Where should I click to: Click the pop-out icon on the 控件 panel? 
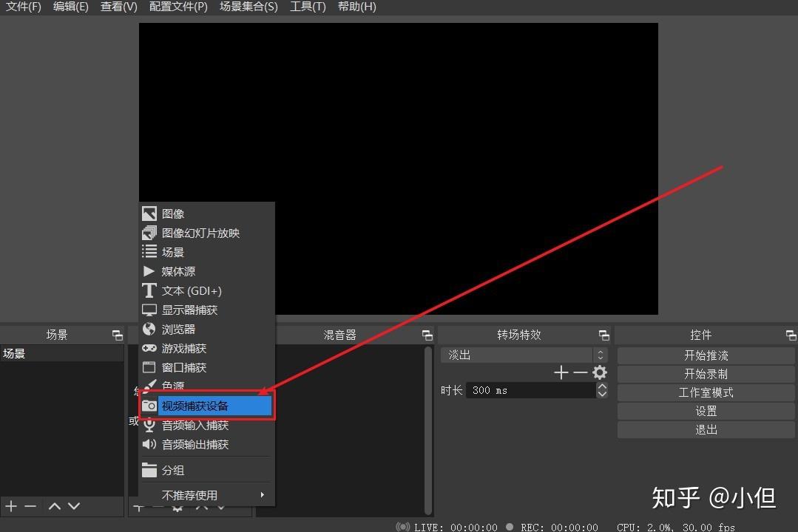click(x=791, y=334)
